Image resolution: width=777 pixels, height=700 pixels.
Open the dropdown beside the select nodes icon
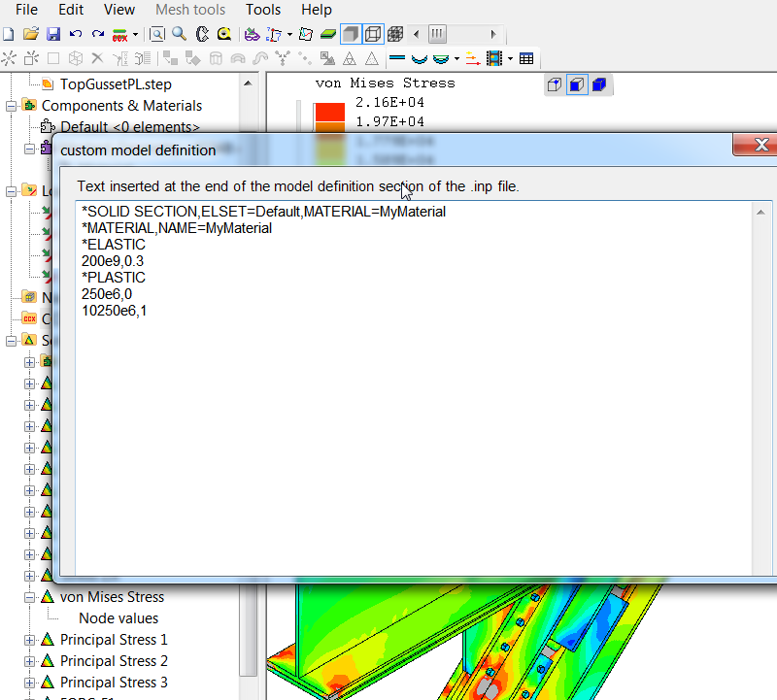coord(289,35)
